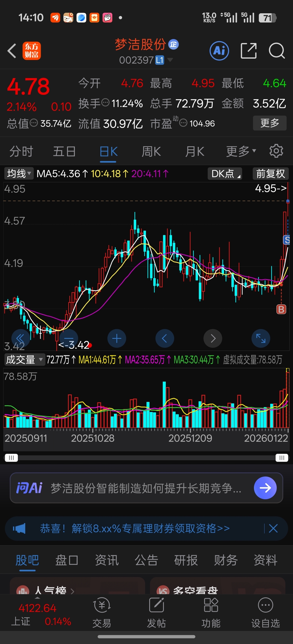Tap the 换手 info bubble icon
This screenshot has width=293, height=644.
[x=105, y=103]
